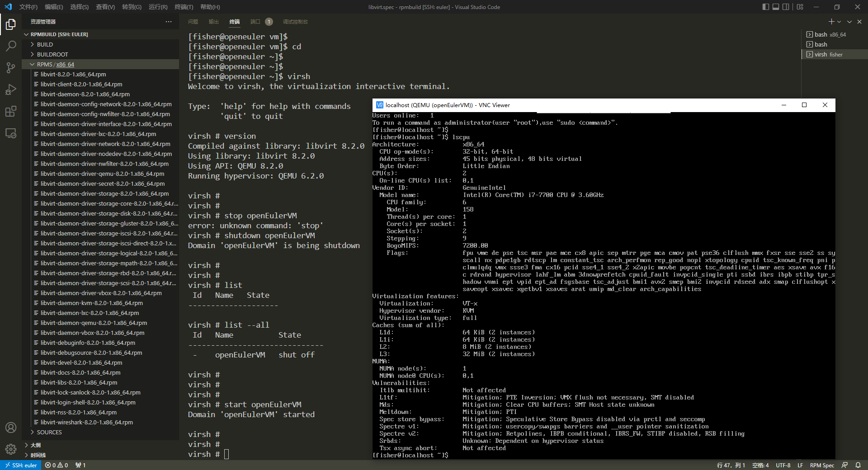This screenshot has width=868, height=470.
Task: Click the forwarded ports status indicator
Action: point(80,465)
